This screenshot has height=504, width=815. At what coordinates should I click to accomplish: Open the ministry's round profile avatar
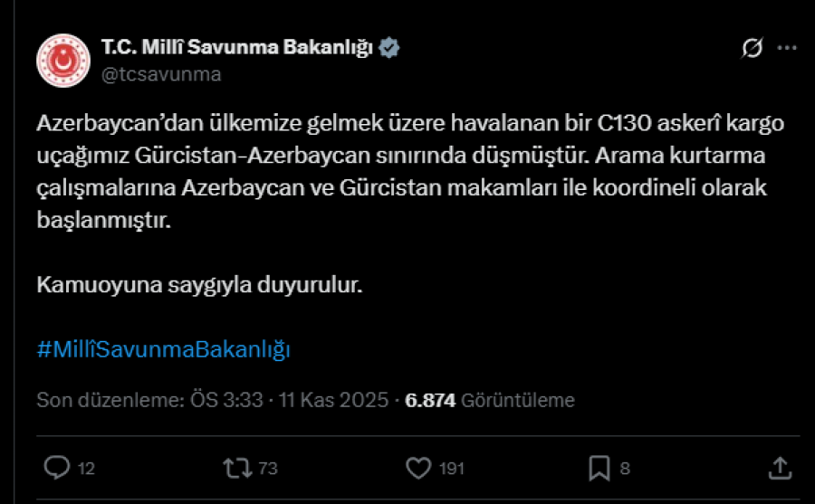point(62,60)
